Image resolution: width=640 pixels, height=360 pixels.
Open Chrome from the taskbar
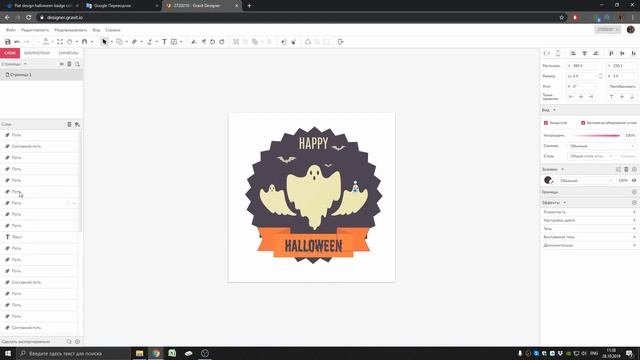pos(156,353)
